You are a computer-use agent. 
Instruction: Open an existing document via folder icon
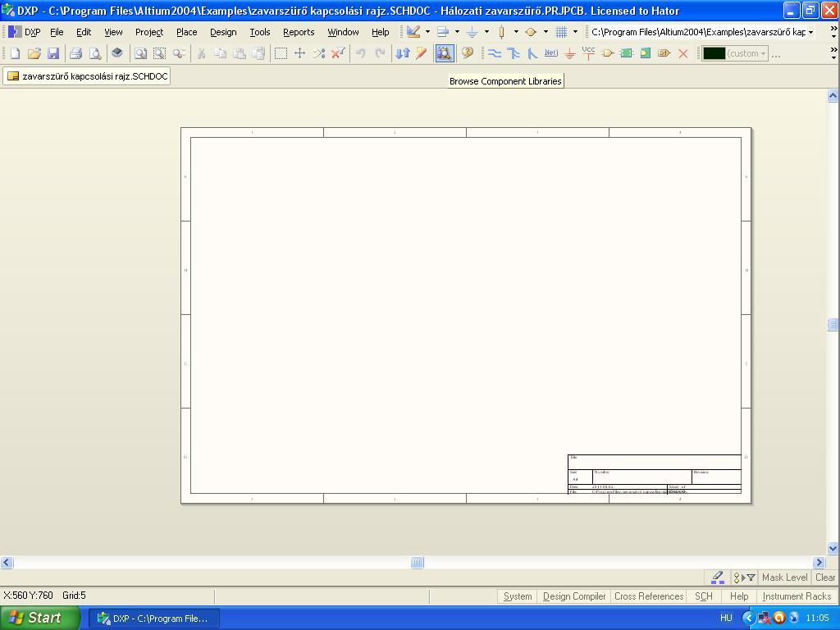coord(34,53)
